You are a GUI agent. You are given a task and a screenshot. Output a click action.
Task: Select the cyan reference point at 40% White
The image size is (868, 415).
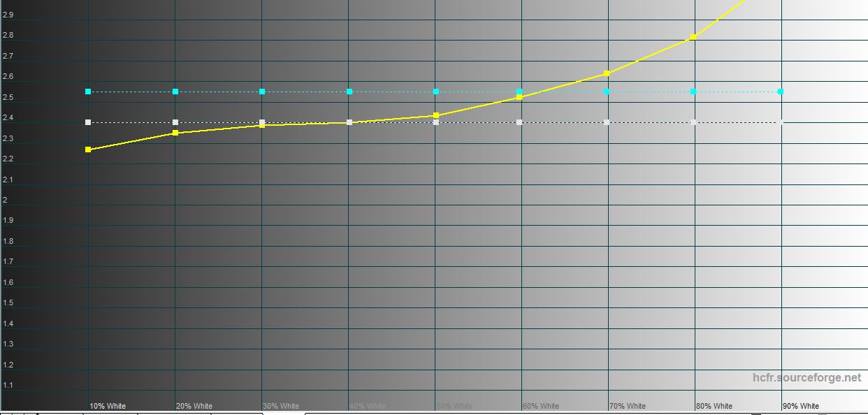(349, 92)
